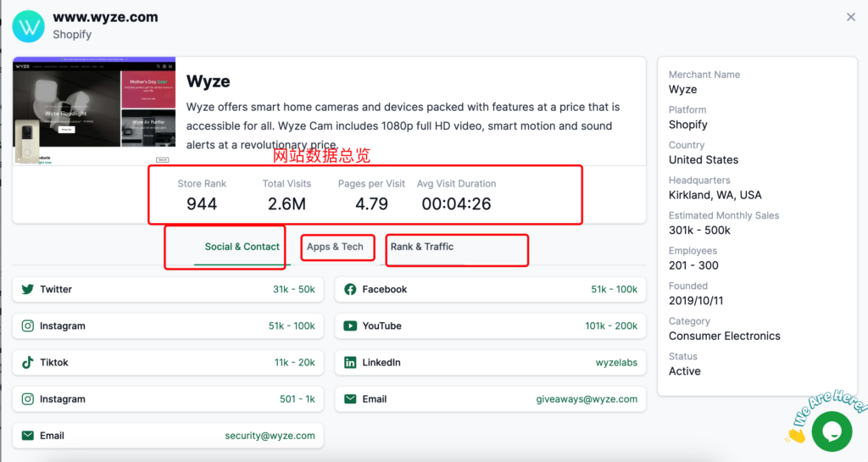868x462 pixels.
Task: Open the green chat bubble widget
Action: [832, 431]
